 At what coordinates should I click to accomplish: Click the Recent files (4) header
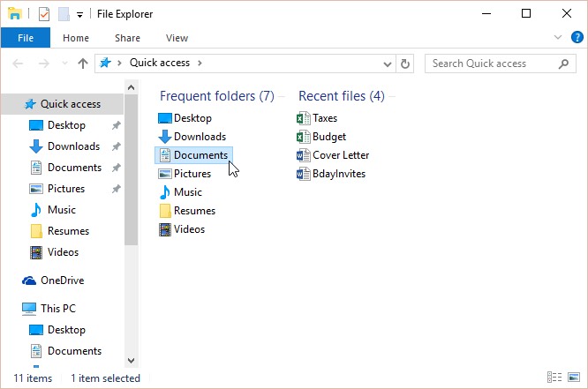(341, 95)
